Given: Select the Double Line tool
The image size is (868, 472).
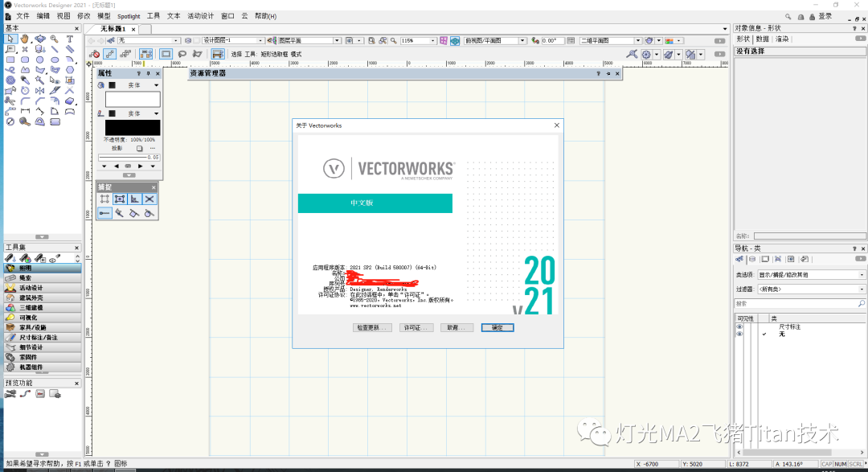Looking at the screenshot, I should pos(70,49).
